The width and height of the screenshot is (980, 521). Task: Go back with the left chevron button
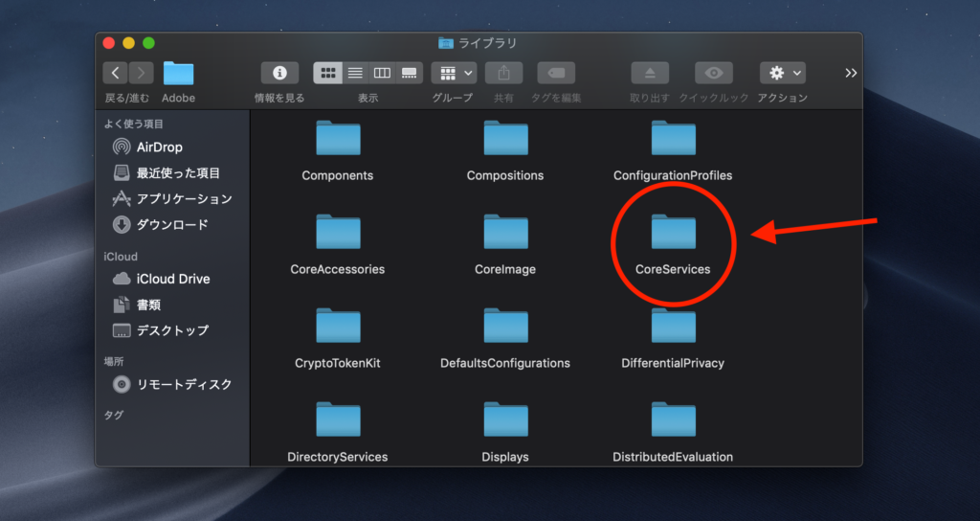[x=115, y=73]
